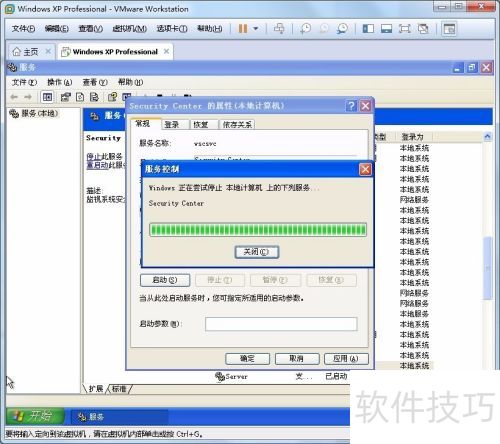Click the 登录为 column header
This screenshot has height=444, width=500.
(x=413, y=137)
